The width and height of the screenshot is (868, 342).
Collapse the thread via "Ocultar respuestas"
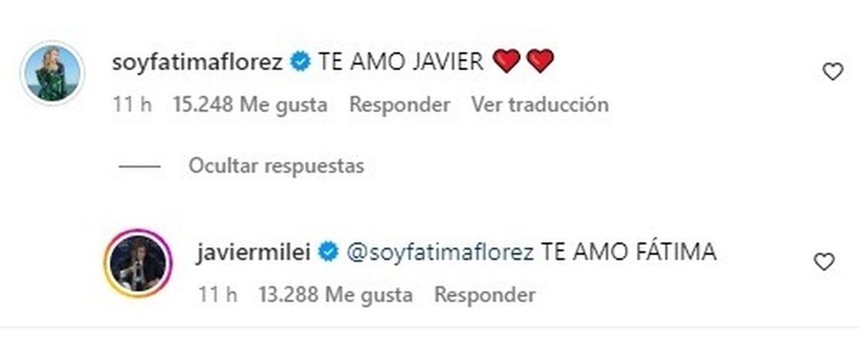[276, 166]
